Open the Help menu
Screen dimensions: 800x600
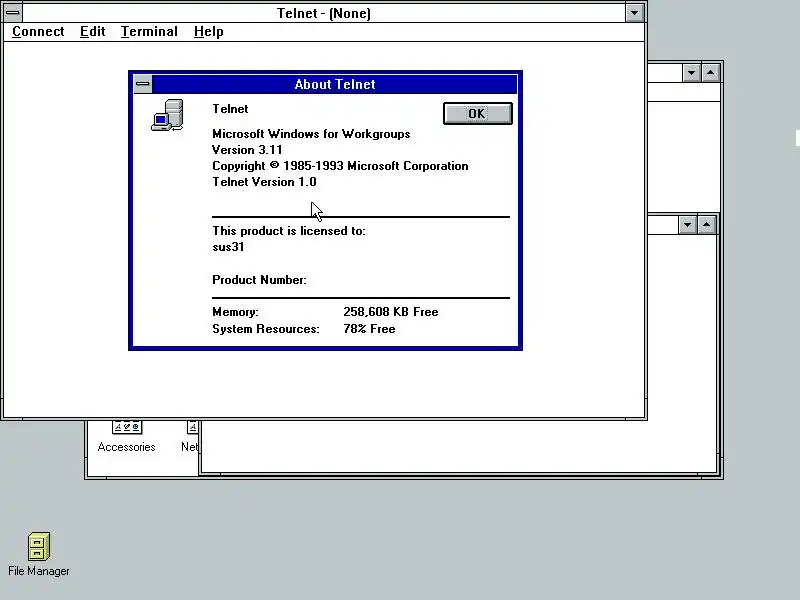208,32
